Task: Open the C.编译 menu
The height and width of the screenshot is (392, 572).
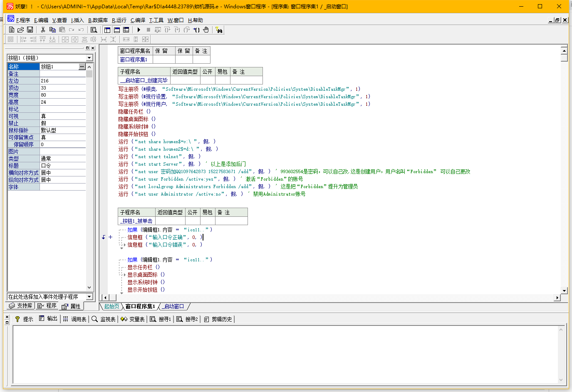Action: coord(138,20)
